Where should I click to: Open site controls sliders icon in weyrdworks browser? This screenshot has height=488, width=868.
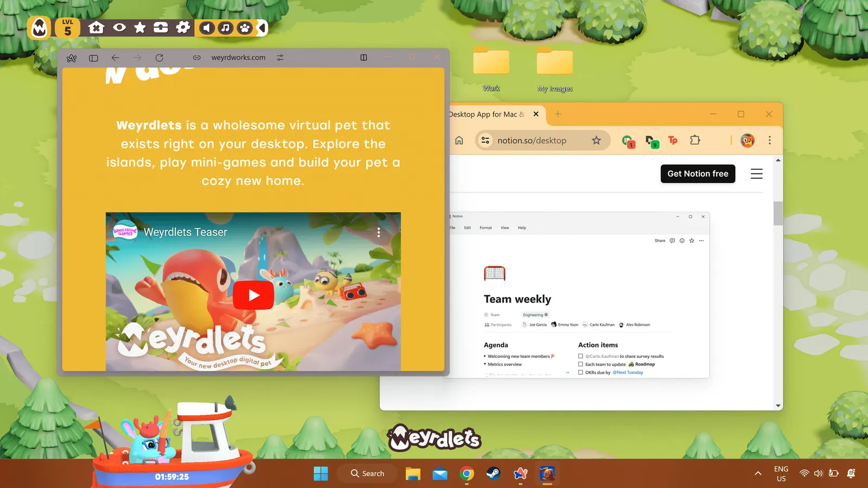[x=280, y=57]
